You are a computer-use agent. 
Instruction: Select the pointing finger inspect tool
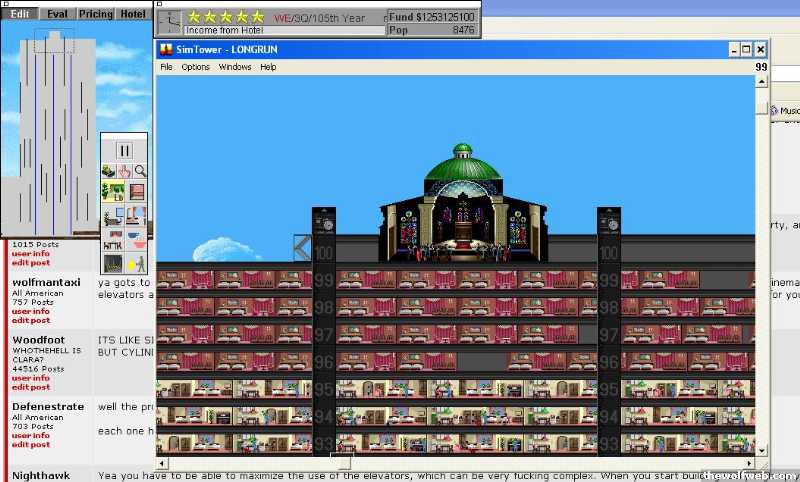click(124, 171)
